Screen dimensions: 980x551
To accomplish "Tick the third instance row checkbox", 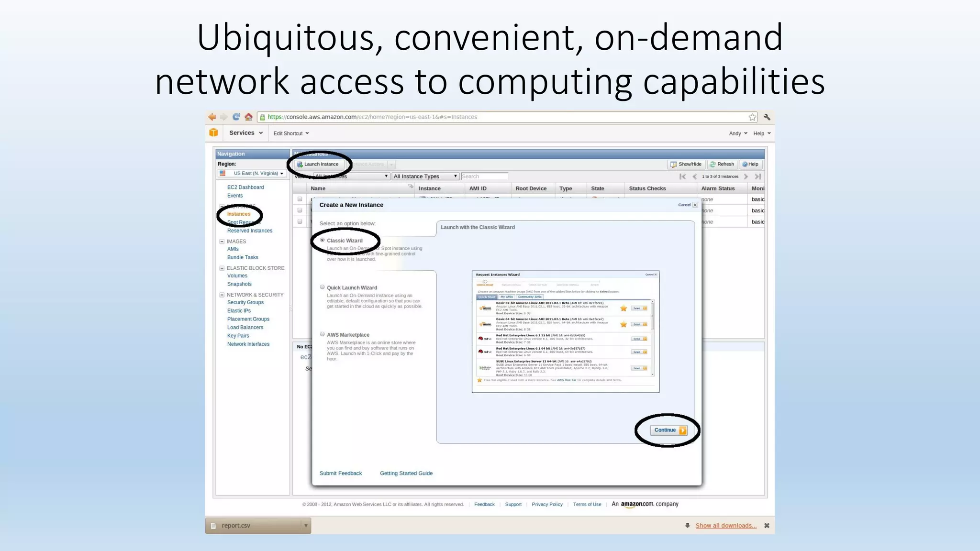I will (x=300, y=221).
